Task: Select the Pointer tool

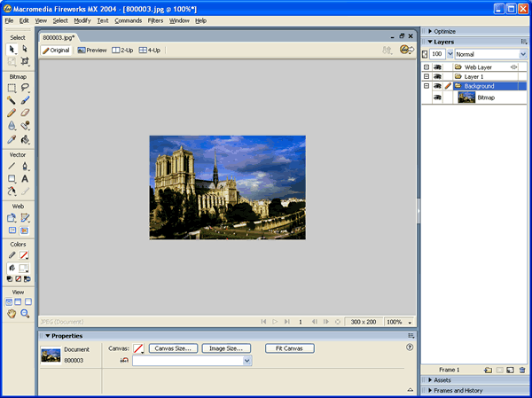Action: [12, 50]
